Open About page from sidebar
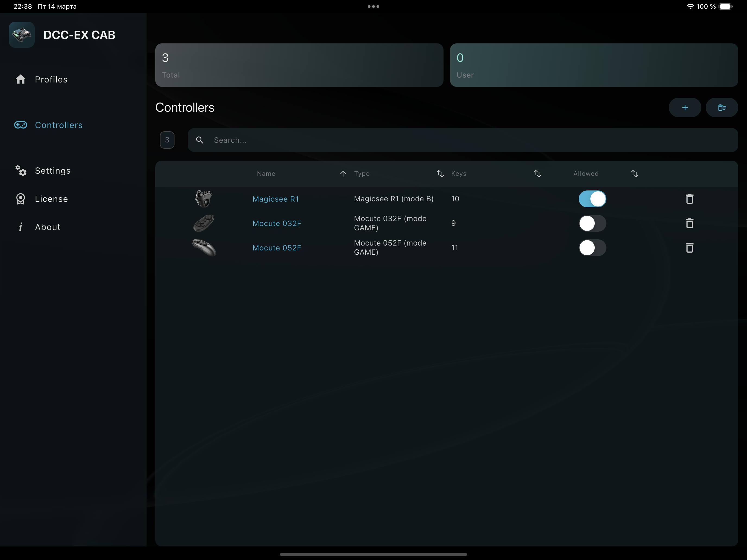 coord(48,227)
